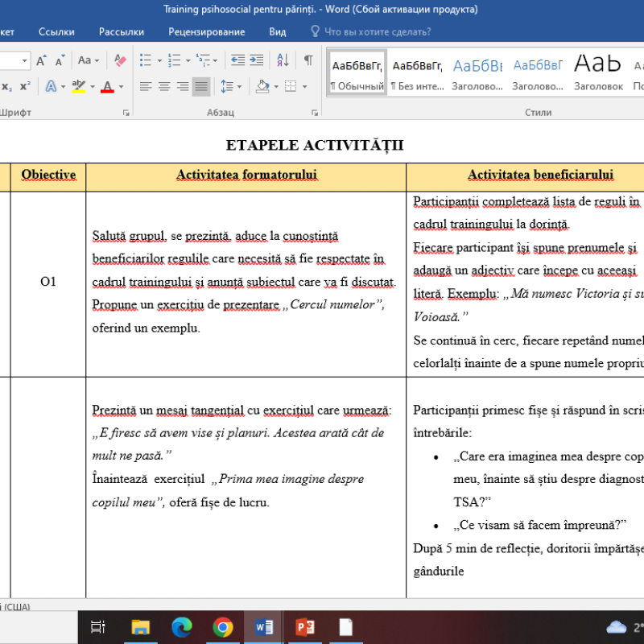Toggle center paragraph alignment
644x644 pixels.
click(163, 86)
